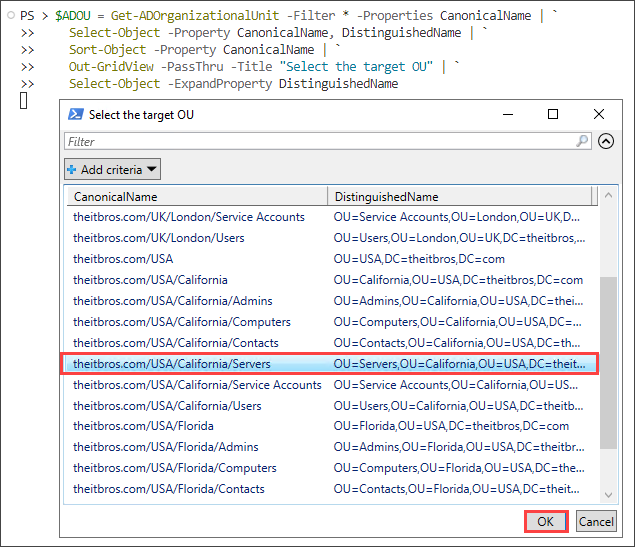Image resolution: width=635 pixels, height=547 pixels.
Task: Select row theitbros.com/USA/Florida/Computers
Action: (x=332, y=468)
